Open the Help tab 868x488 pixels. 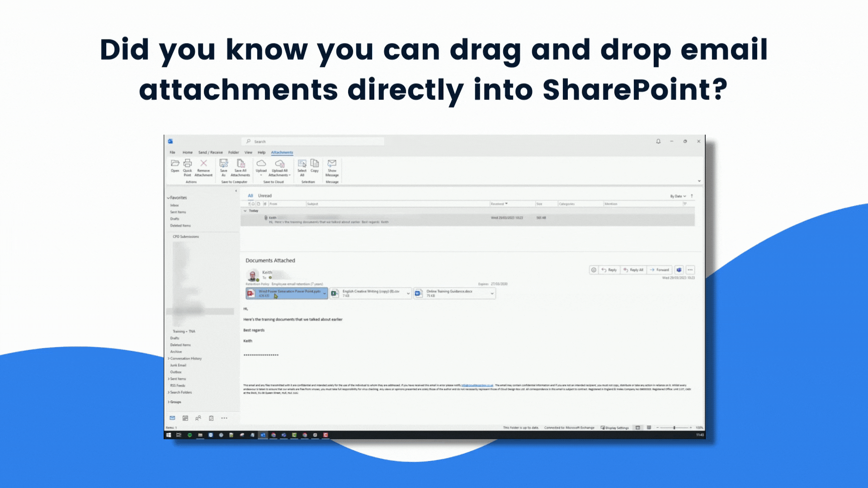click(x=262, y=152)
